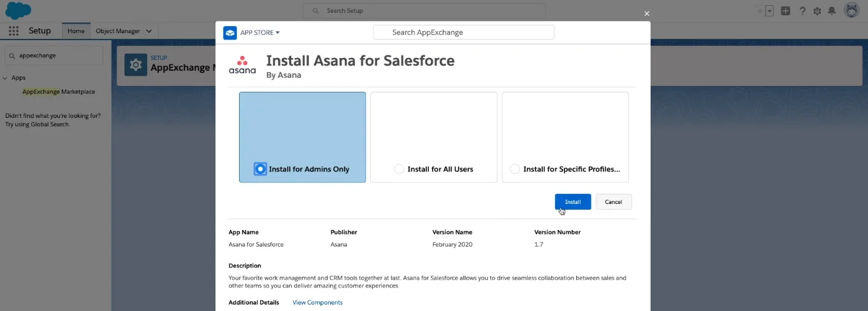Screen dimensions: 868x311
Task: Focus the Search Setup field
Action: tap(424, 11)
